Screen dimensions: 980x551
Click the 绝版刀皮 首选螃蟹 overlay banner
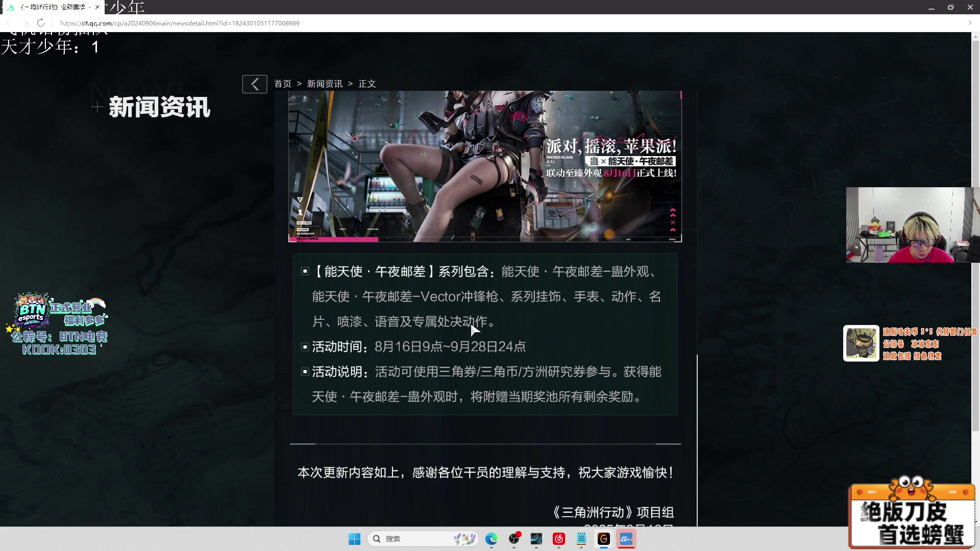pyautogui.click(x=912, y=514)
